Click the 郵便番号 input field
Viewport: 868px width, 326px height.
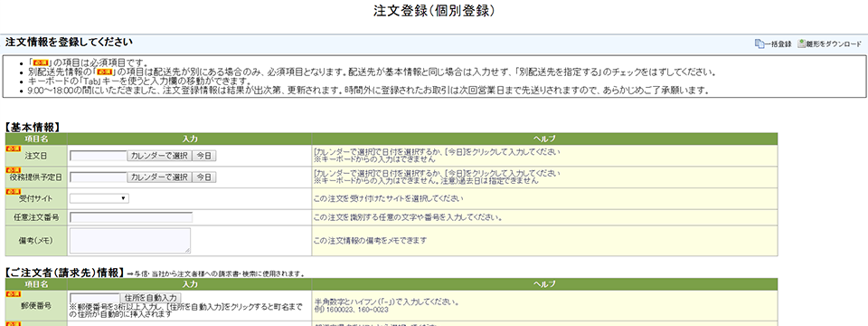(x=95, y=298)
